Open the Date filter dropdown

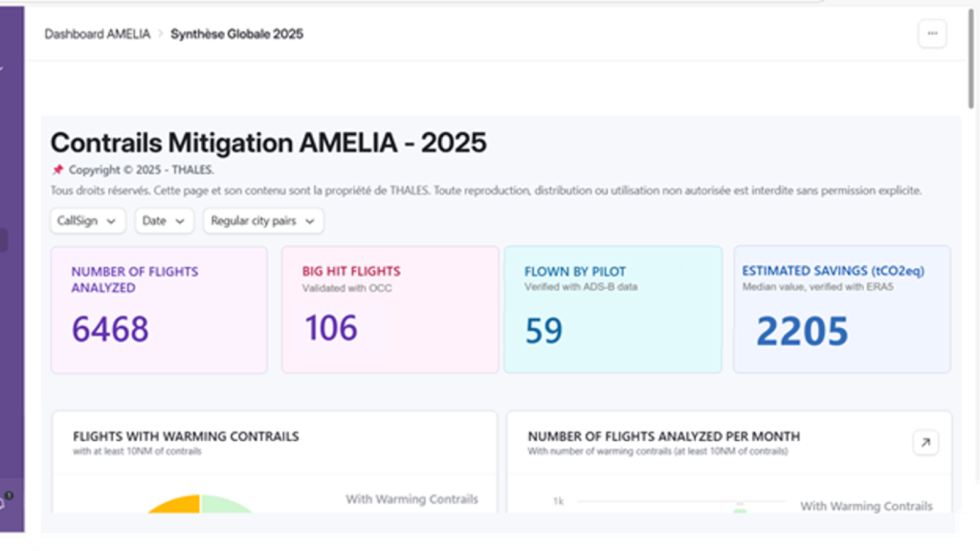164,220
